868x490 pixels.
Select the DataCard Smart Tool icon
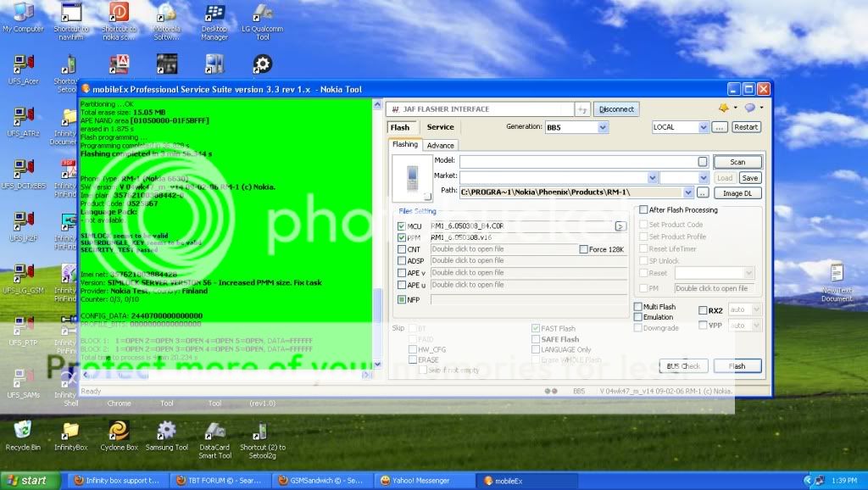point(214,440)
